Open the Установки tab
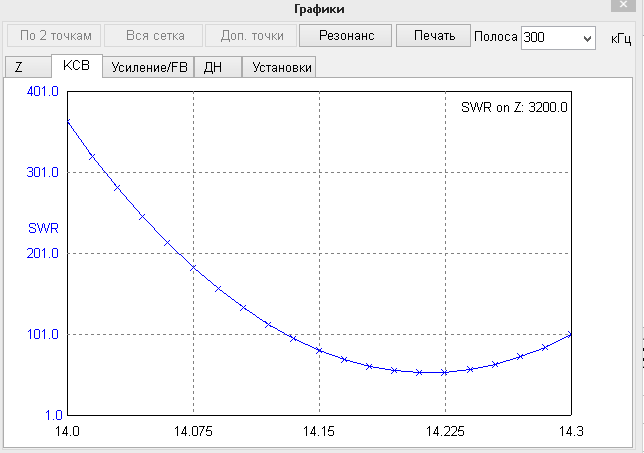Screen dimensions: 644x453 281,68
